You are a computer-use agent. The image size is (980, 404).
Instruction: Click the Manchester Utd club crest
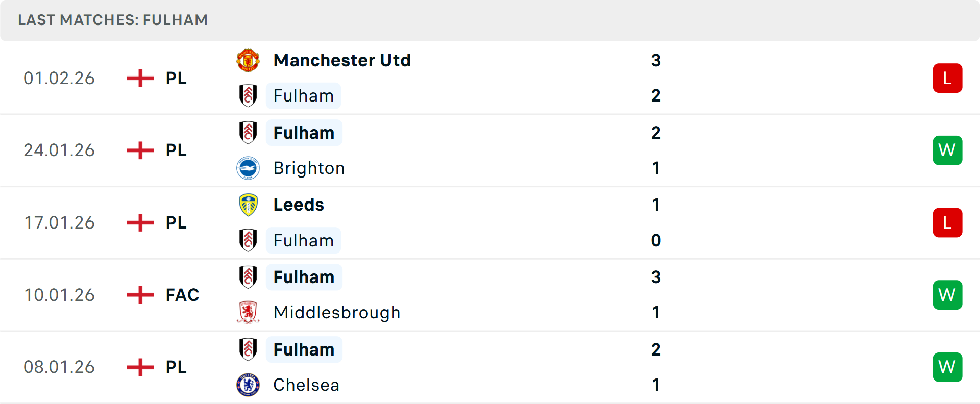click(248, 60)
